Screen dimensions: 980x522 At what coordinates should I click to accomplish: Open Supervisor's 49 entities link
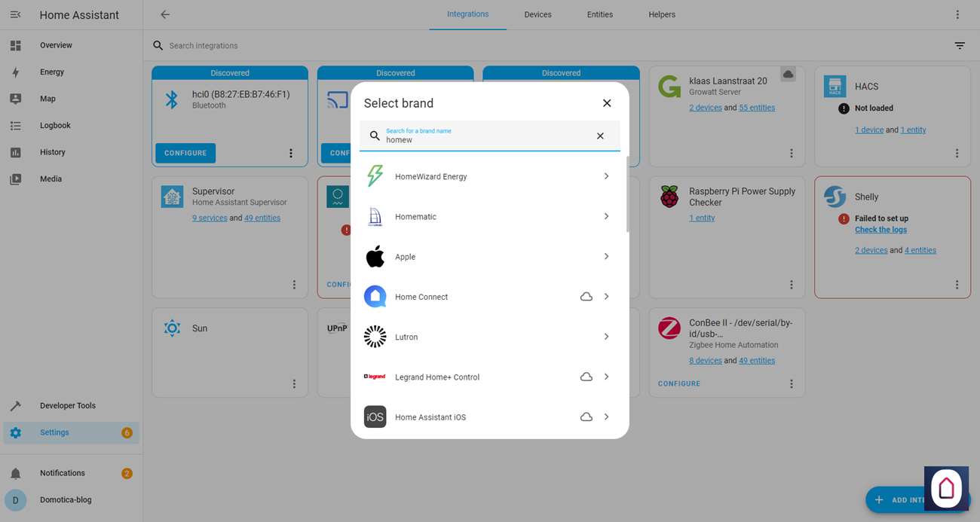(x=262, y=218)
